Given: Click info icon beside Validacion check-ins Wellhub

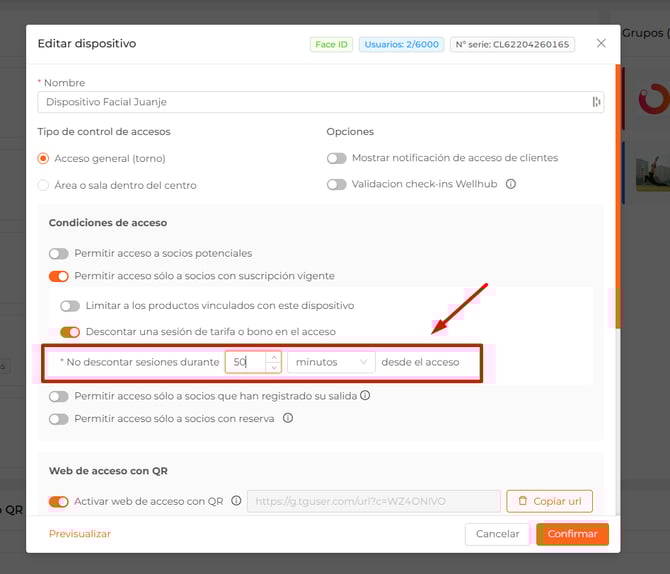Looking at the screenshot, I should [511, 184].
